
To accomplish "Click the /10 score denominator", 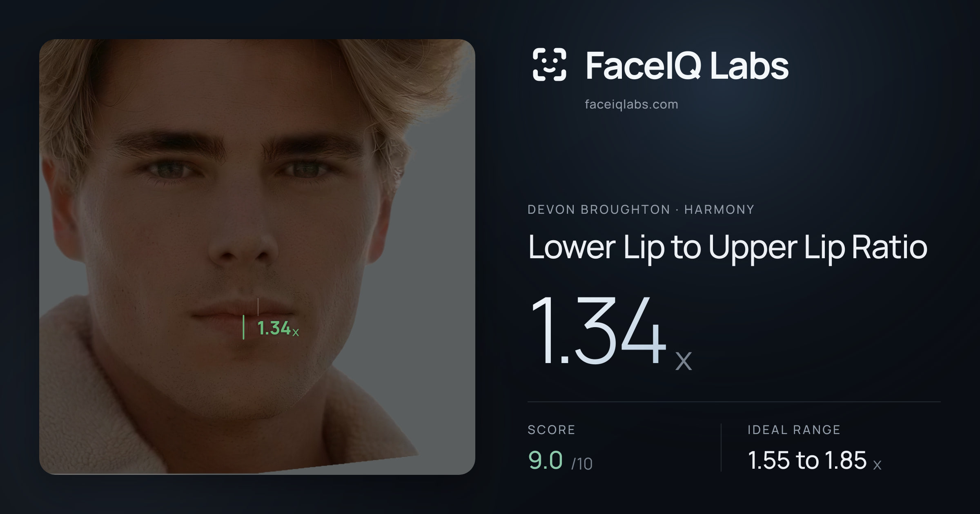I will [x=581, y=464].
